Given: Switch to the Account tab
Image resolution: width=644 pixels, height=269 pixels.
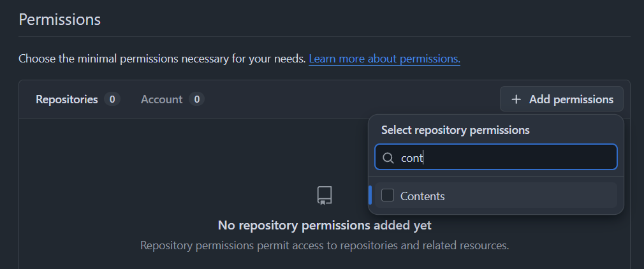Looking at the screenshot, I should 161,99.
